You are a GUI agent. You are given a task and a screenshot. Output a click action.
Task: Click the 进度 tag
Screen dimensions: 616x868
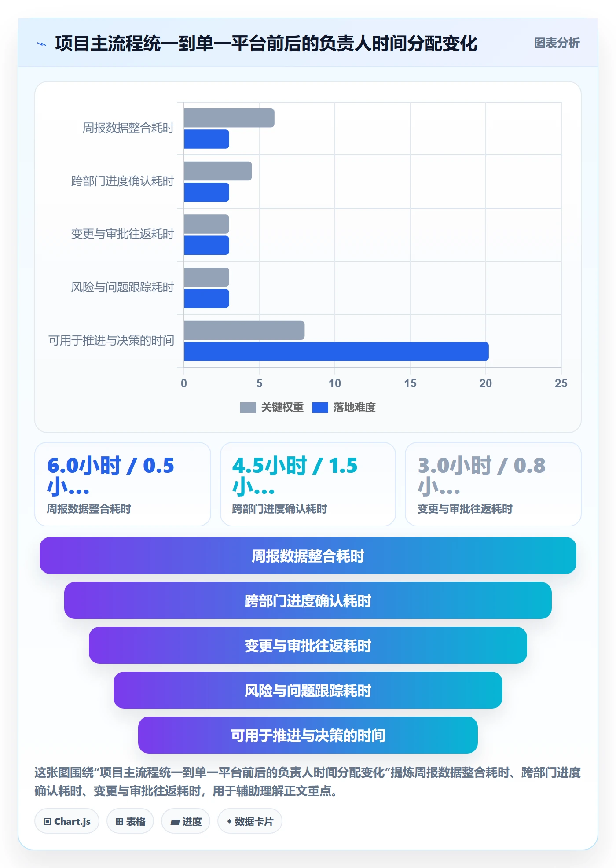click(x=186, y=821)
